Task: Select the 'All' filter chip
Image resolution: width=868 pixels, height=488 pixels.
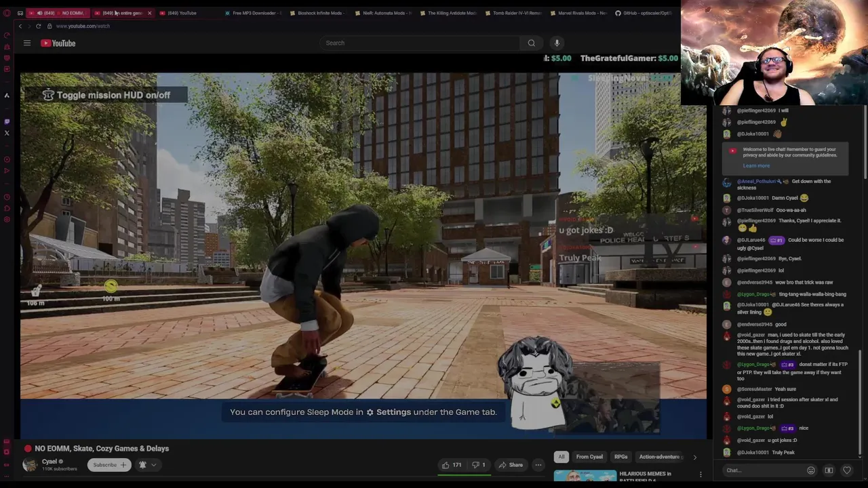Action: click(561, 457)
